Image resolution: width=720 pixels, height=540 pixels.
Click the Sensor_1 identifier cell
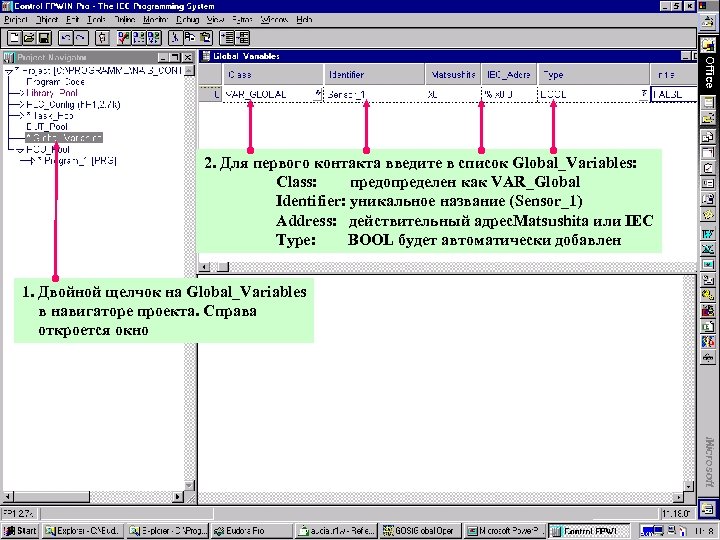pos(374,94)
